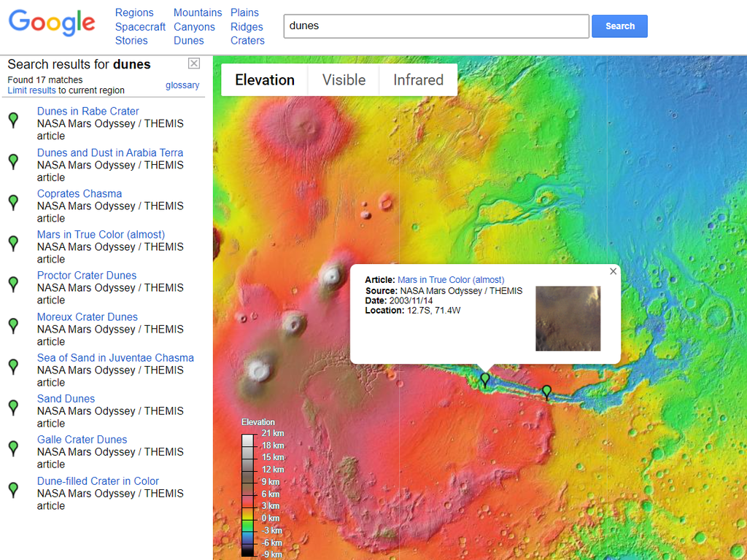Click the article title link in the popup
Image resolution: width=747 pixels, height=560 pixels.
(x=451, y=280)
